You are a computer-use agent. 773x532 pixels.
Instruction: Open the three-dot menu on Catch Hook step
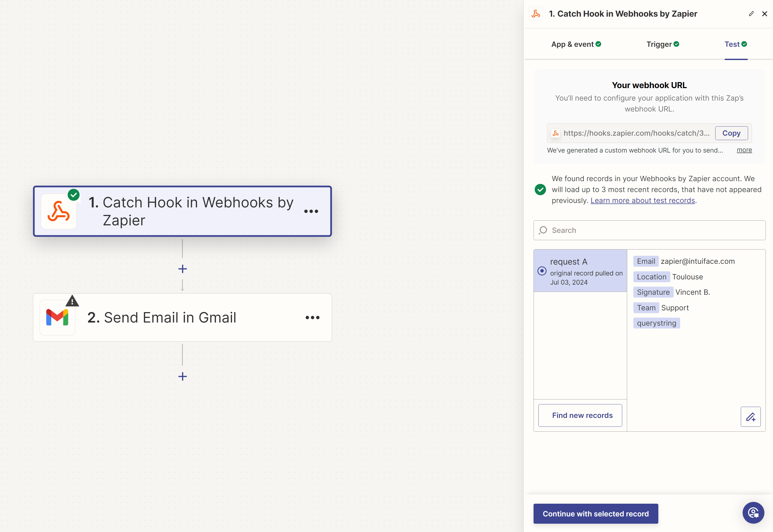[311, 211]
